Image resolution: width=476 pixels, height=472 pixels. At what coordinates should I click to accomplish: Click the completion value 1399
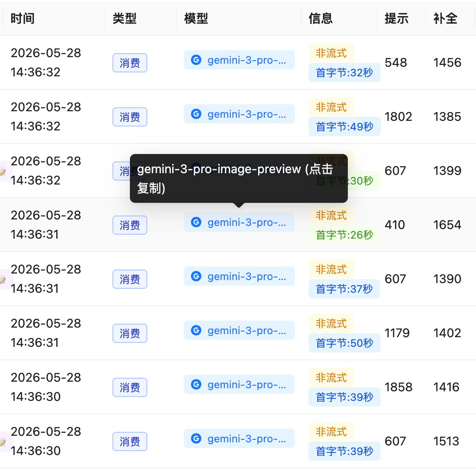pyautogui.click(x=448, y=171)
